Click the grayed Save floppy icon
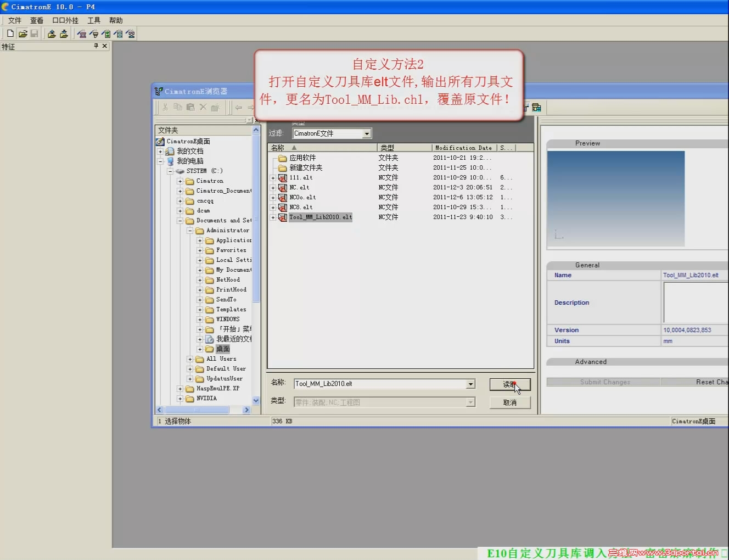The width and height of the screenshot is (729, 560). click(x=34, y=33)
